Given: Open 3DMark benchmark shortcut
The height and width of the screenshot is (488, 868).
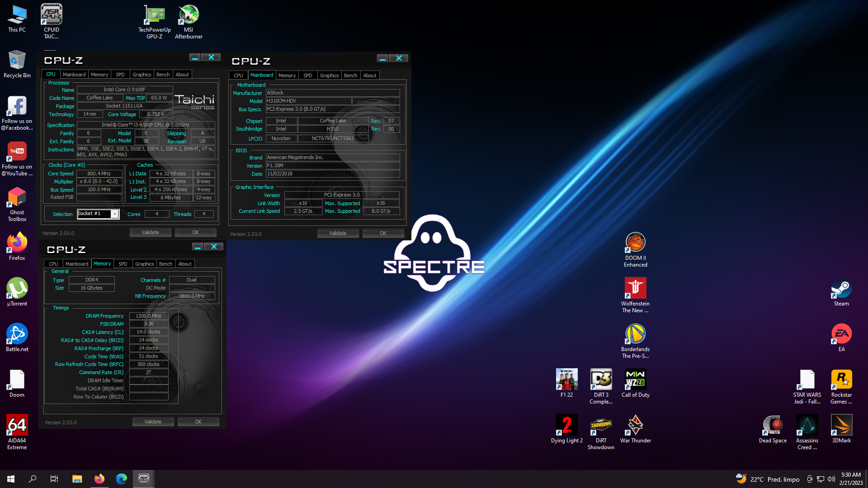Looking at the screenshot, I should pyautogui.click(x=841, y=429).
